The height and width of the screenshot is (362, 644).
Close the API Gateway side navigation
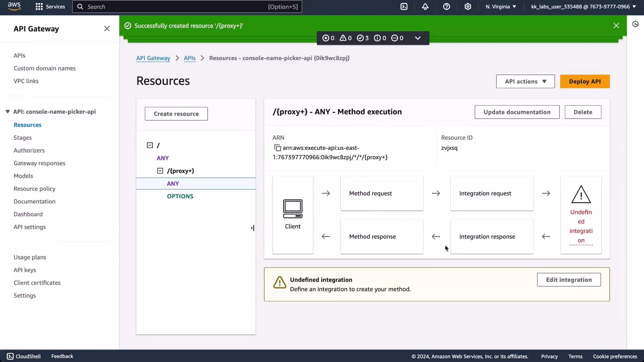[x=107, y=29]
